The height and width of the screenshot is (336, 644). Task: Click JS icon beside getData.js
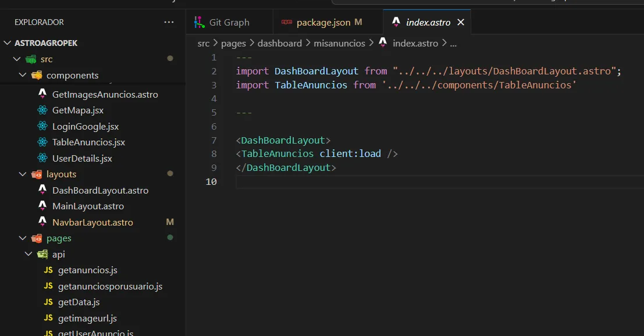[x=48, y=302]
